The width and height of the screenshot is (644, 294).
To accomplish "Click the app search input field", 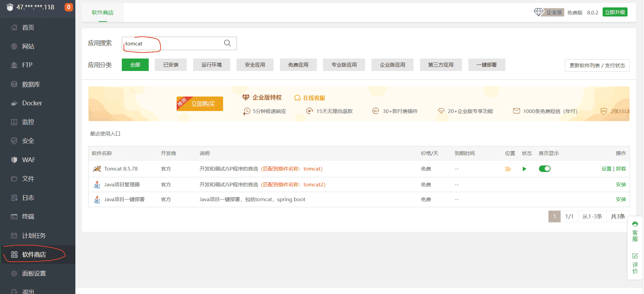I will (179, 43).
